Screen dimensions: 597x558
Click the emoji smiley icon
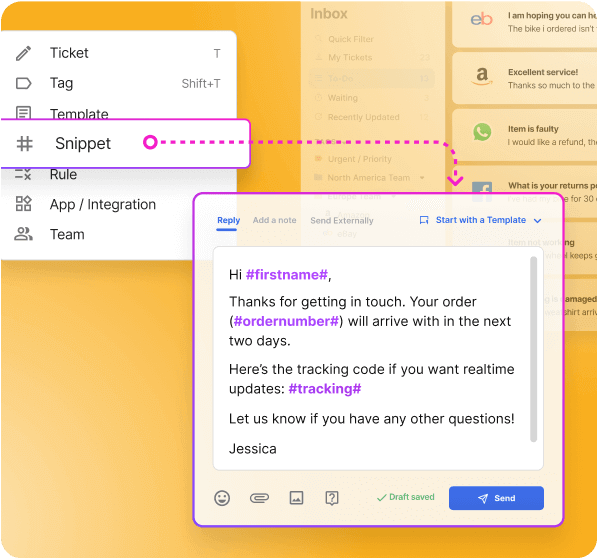(222, 498)
